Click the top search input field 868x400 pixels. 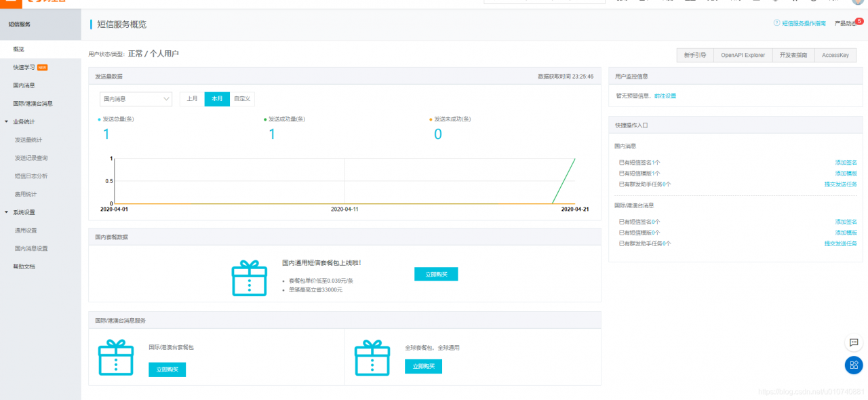[542, 2]
